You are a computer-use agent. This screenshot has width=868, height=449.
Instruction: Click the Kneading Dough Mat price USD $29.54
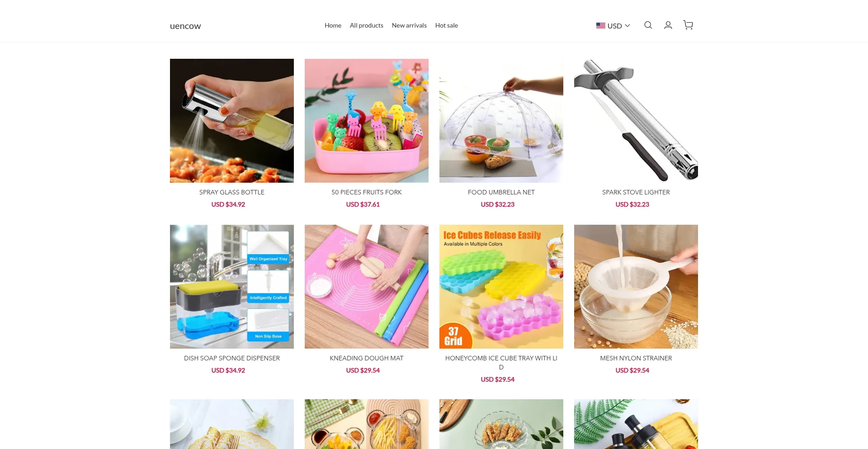point(363,370)
